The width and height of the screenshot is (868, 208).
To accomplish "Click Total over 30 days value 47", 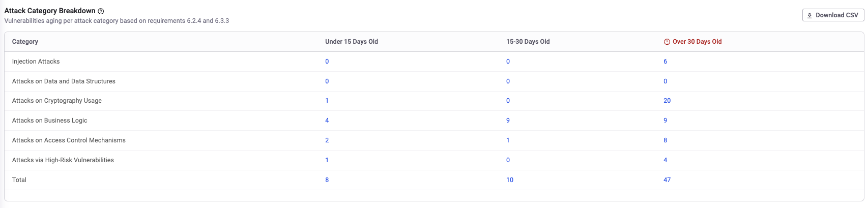I will pyautogui.click(x=667, y=180).
